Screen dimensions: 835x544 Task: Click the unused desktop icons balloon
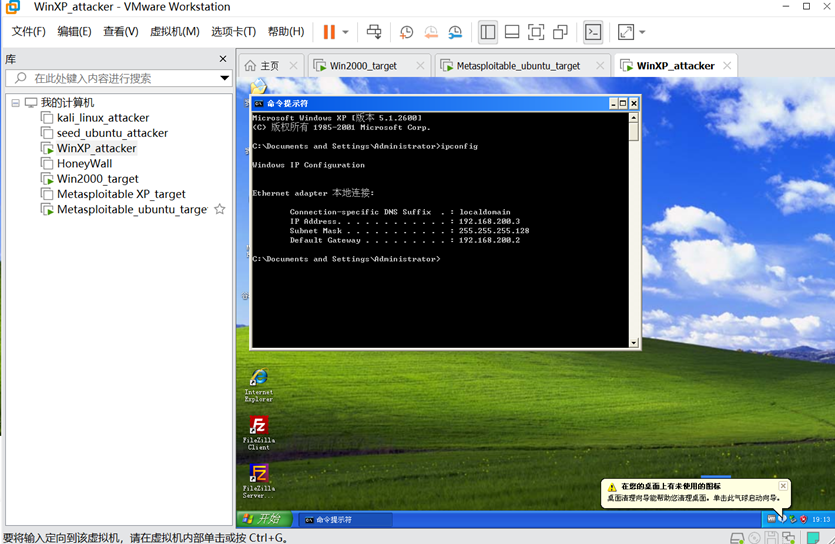coord(695,492)
